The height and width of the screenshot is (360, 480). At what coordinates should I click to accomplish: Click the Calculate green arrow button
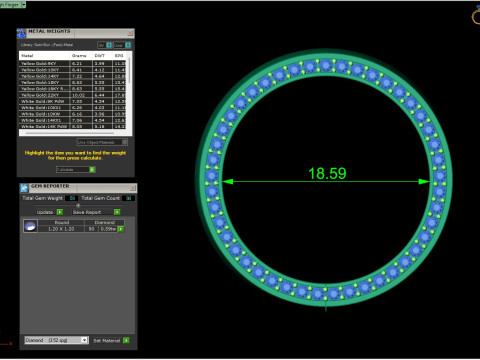[92, 170]
